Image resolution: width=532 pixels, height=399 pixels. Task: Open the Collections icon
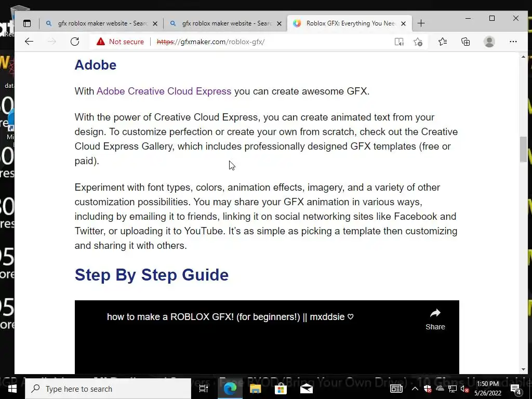(x=465, y=42)
